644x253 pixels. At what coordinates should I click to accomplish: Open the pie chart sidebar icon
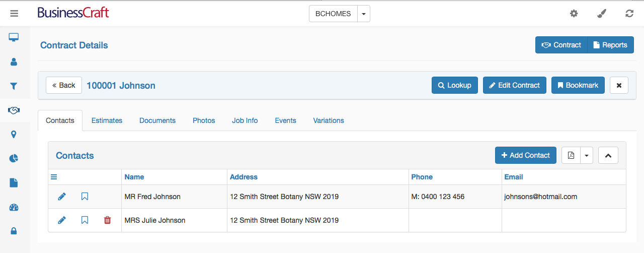pos(14,158)
